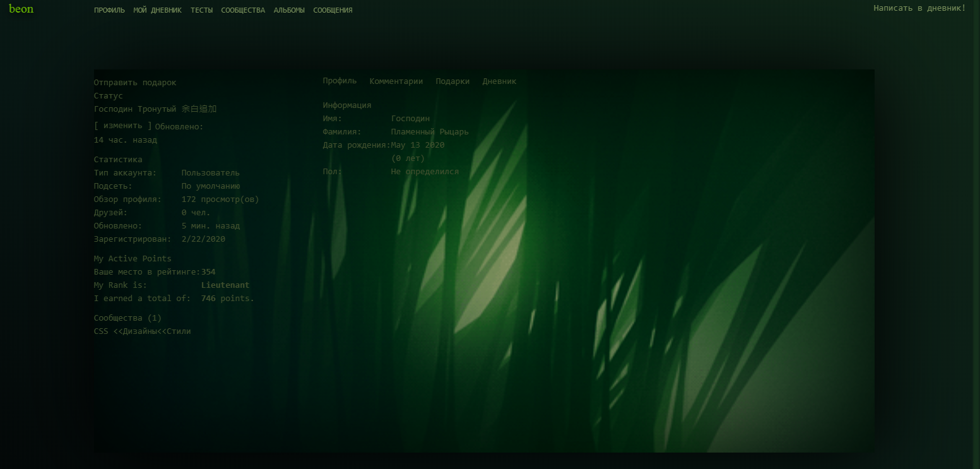Click the Сообщества (1) section heading

tap(127, 318)
